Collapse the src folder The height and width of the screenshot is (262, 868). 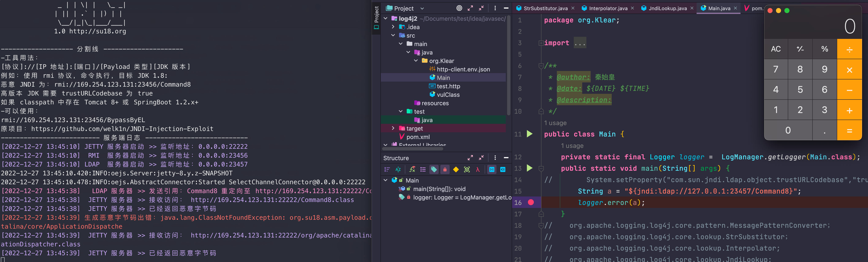click(x=393, y=35)
